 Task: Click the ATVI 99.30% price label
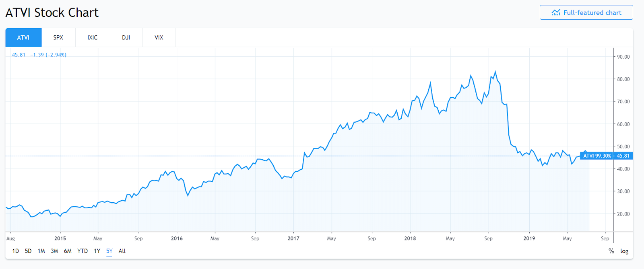click(597, 156)
